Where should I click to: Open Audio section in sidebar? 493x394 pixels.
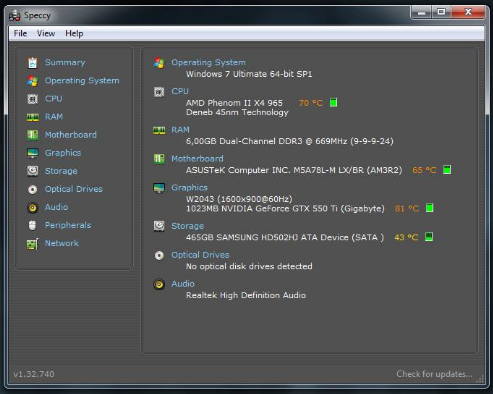pos(56,207)
